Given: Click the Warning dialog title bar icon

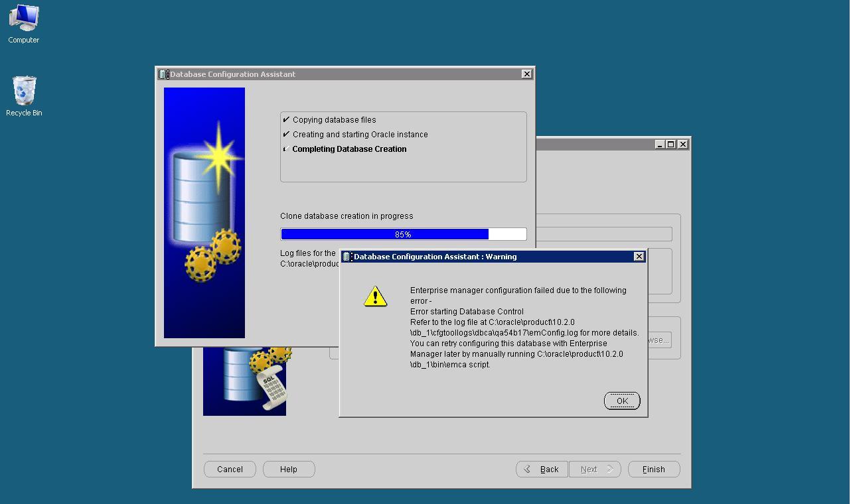Looking at the screenshot, I should [347, 257].
